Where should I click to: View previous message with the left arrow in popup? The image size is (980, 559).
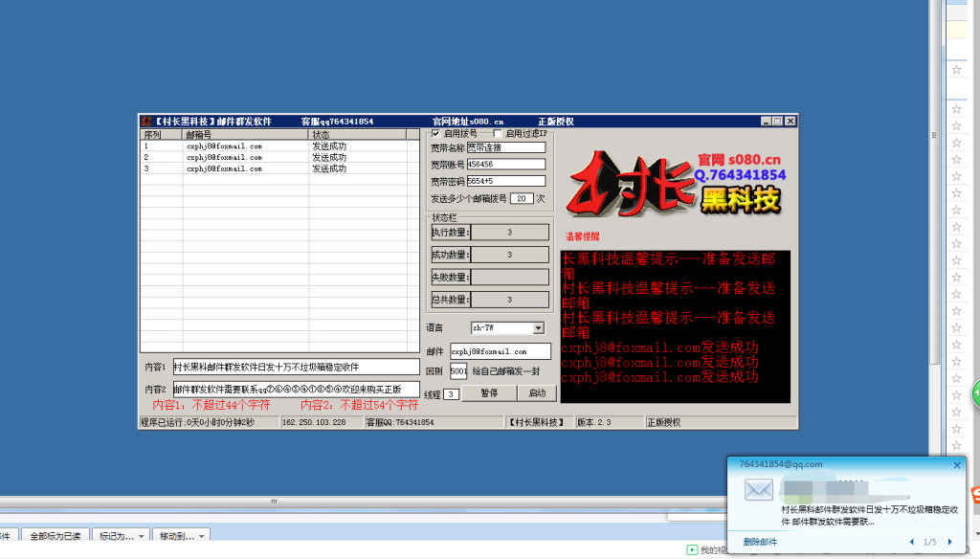coord(912,541)
